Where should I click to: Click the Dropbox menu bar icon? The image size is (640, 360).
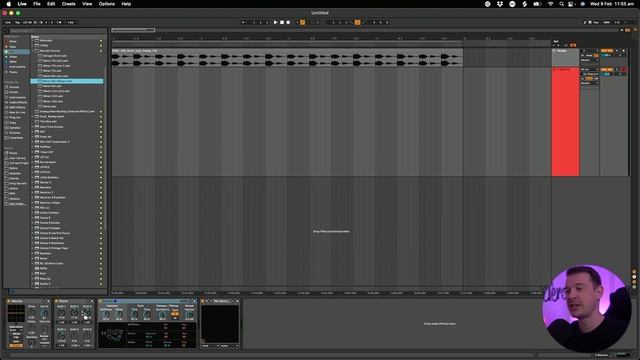pos(500,4)
